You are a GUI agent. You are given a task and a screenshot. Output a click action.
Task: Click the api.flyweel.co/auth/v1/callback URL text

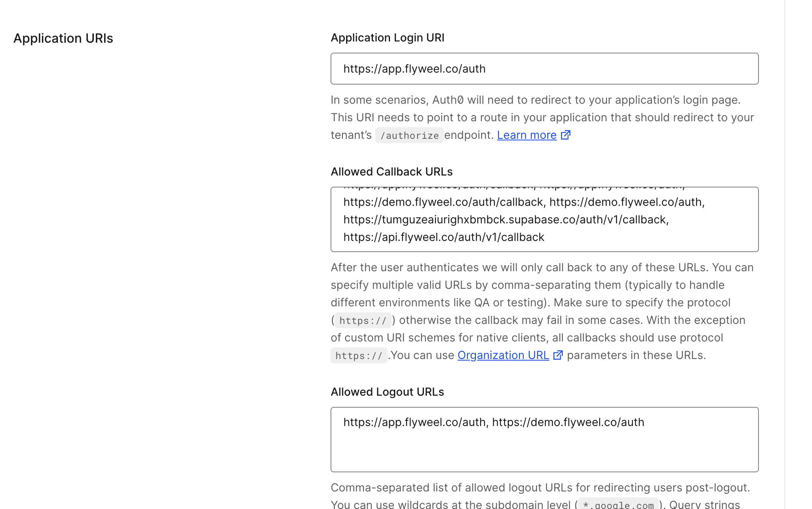[x=444, y=237]
